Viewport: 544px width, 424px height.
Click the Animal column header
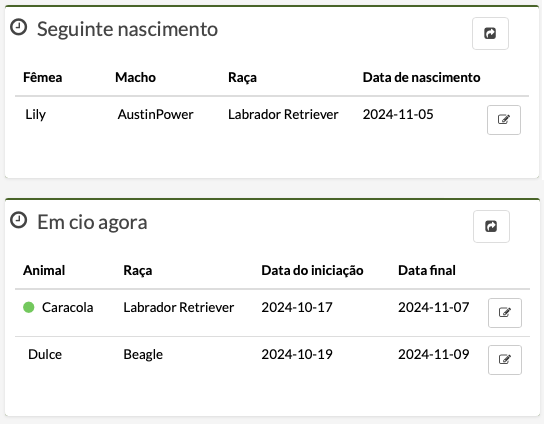[x=44, y=270]
